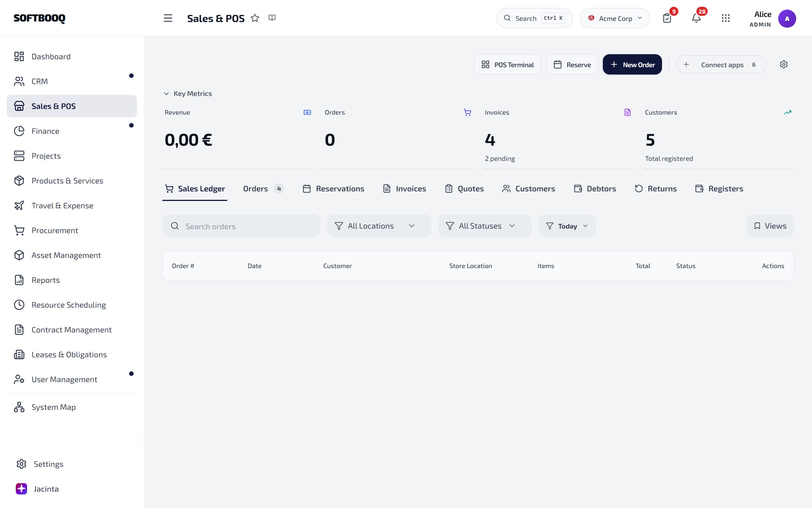This screenshot has width=812, height=508.
Task: Open notifications bell with badge 28
Action: point(696,18)
